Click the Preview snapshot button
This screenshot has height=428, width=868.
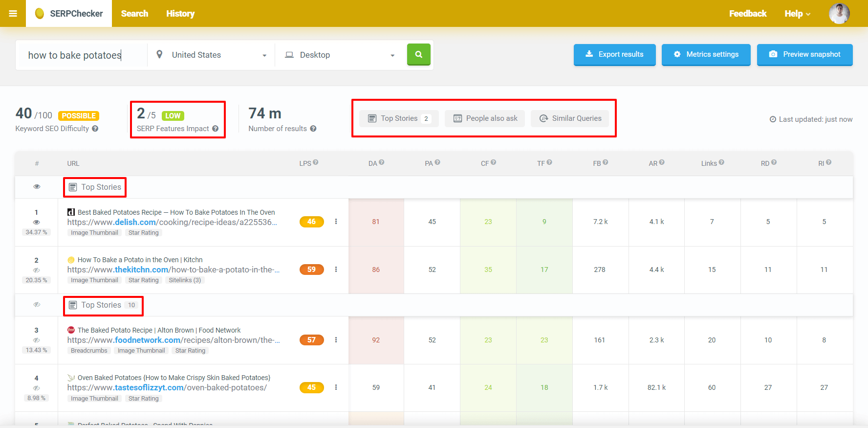pos(804,54)
